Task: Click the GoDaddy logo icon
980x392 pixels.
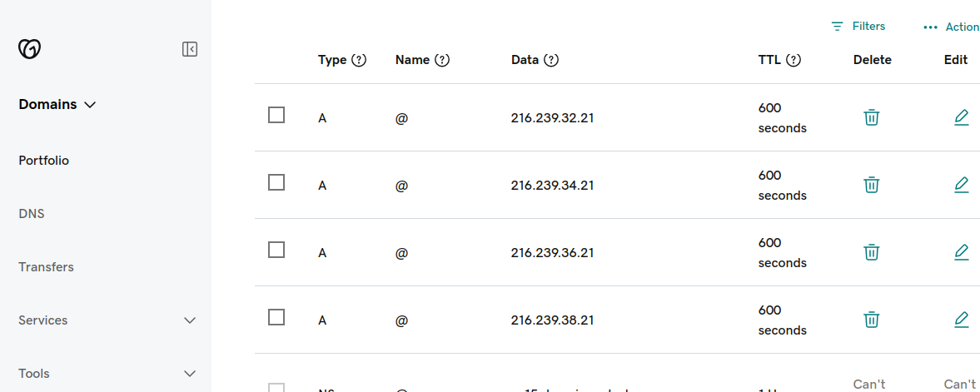Action: (30, 49)
